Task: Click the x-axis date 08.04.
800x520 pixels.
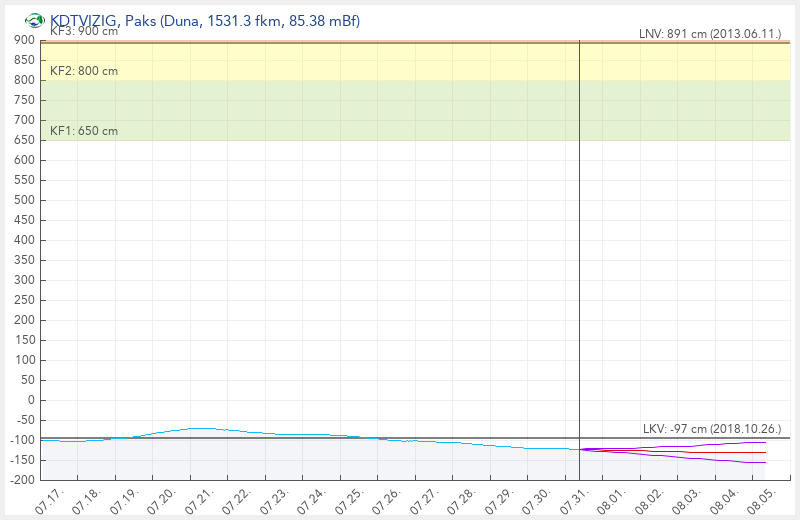Action: pos(724,500)
